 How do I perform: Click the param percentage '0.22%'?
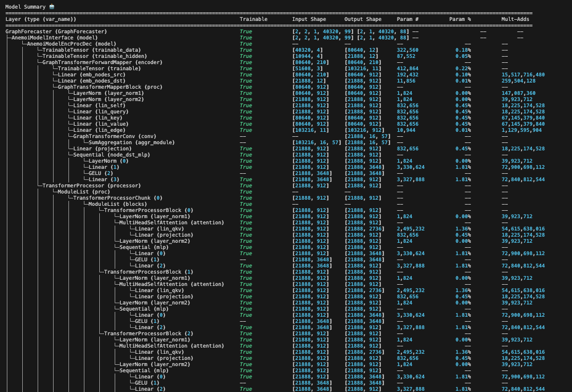(x=463, y=69)
